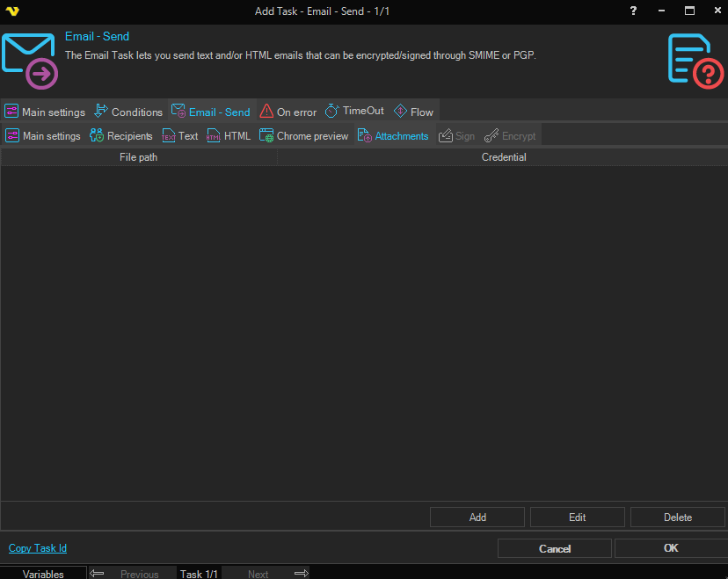Switch to the Text sub-tab

[x=180, y=136]
